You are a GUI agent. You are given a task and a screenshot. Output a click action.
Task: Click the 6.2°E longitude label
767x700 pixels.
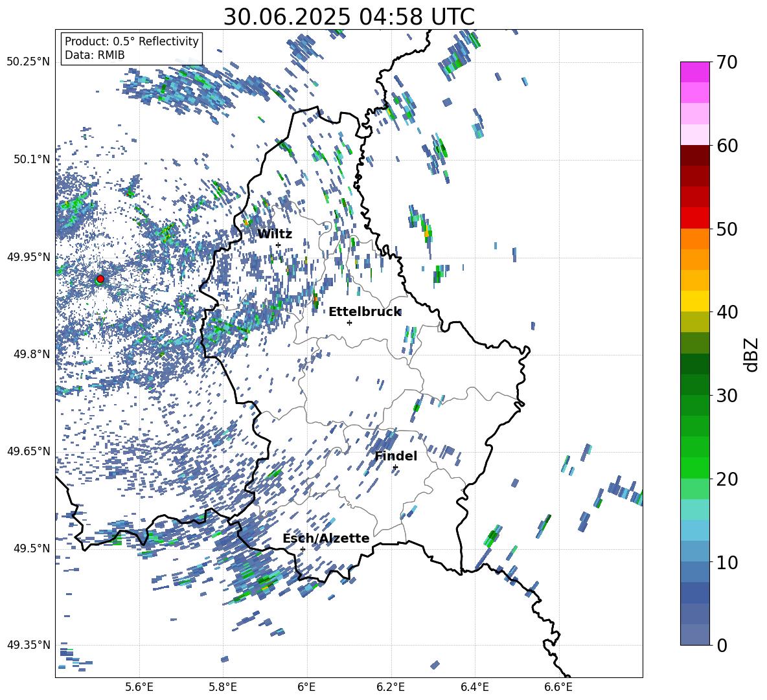pos(391,687)
